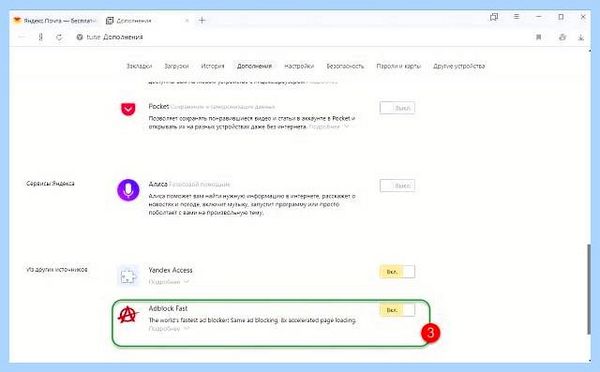Expand Подробнее under Yandex Access
Image resolution: width=600 pixels, height=372 pixels.
point(169,282)
